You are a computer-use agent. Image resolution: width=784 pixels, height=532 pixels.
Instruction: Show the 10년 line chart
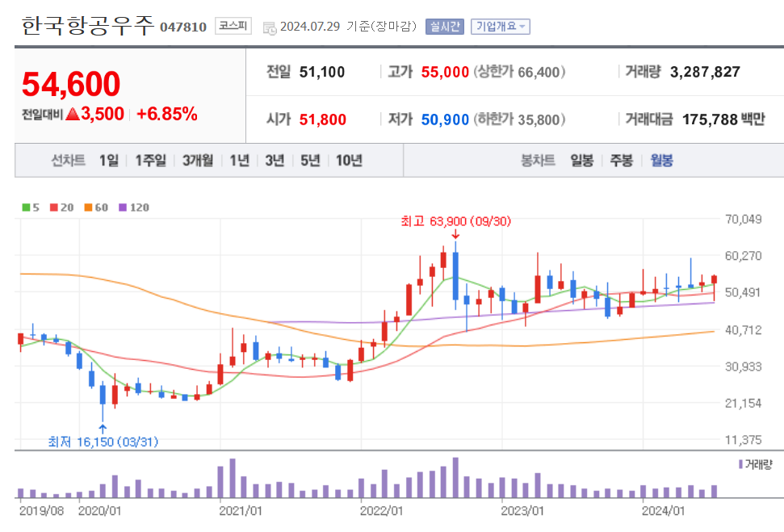point(349,161)
